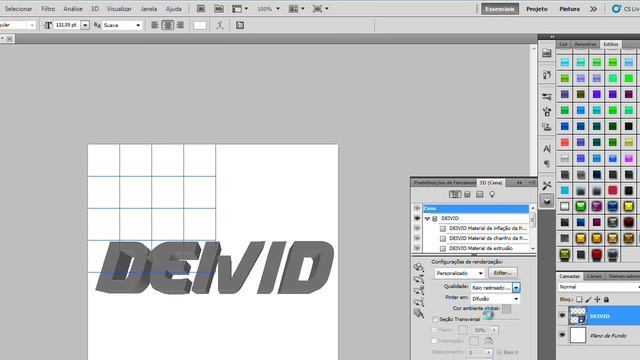The width and height of the screenshot is (640, 360).
Task: Open the Janela menu
Action: [x=149, y=9]
